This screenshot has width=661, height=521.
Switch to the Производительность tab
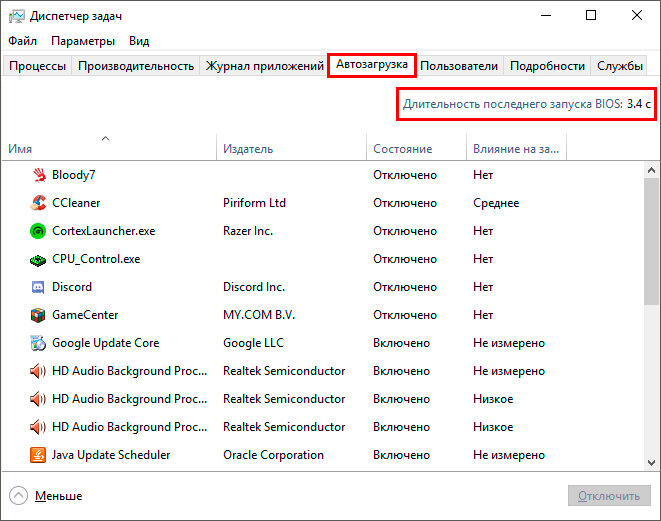coord(136,66)
